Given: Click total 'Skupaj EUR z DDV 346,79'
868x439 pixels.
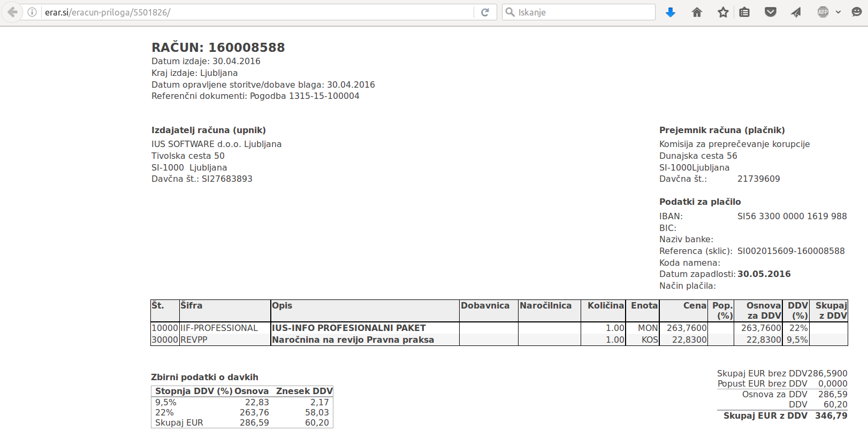Looking at the screenshot, I should 785,415.
